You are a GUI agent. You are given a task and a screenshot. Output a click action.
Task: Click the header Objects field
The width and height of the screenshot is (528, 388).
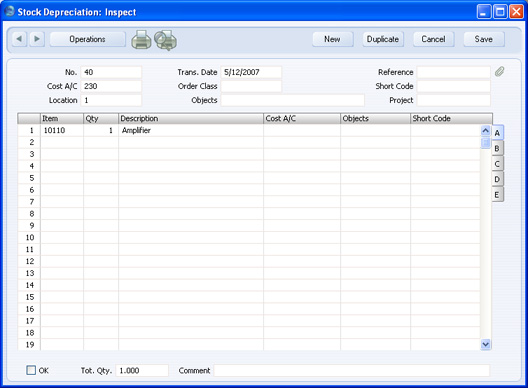293,100
